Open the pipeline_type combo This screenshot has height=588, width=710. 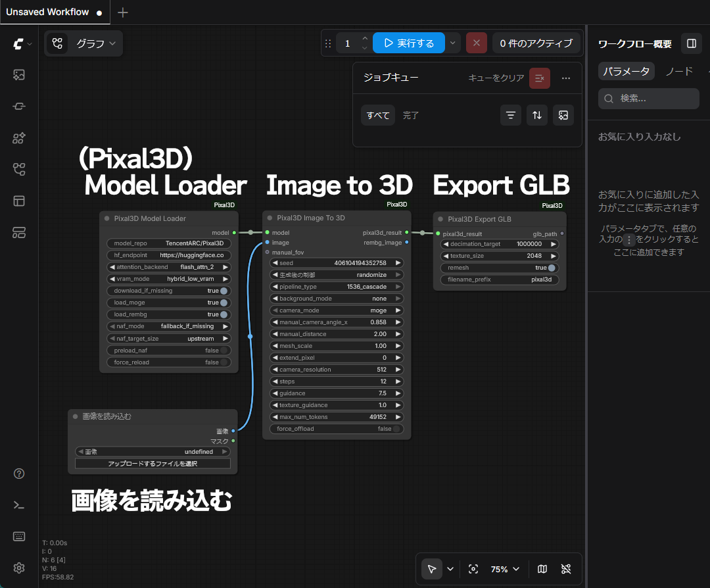click(337, 287)
